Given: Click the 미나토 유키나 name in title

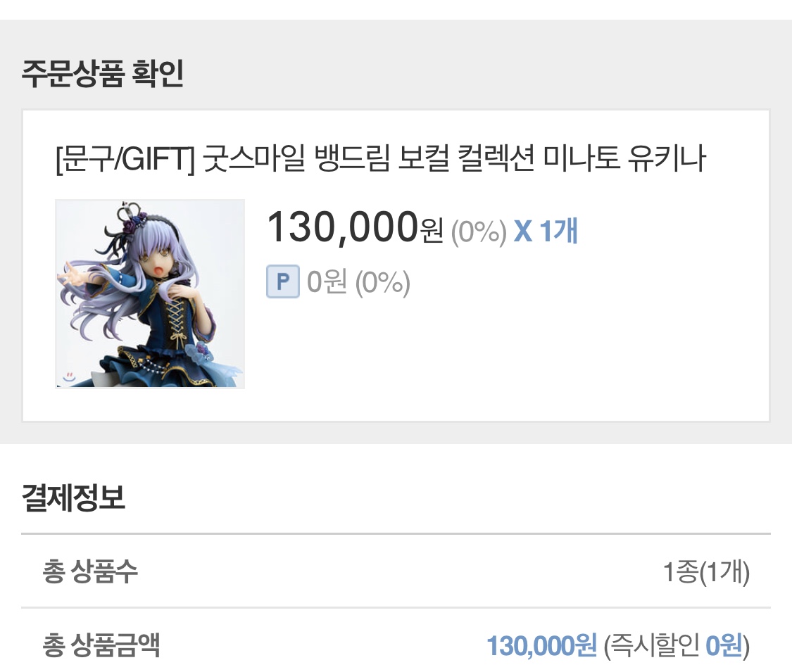Looking at the screenshot, I should [x=624, y=158].
